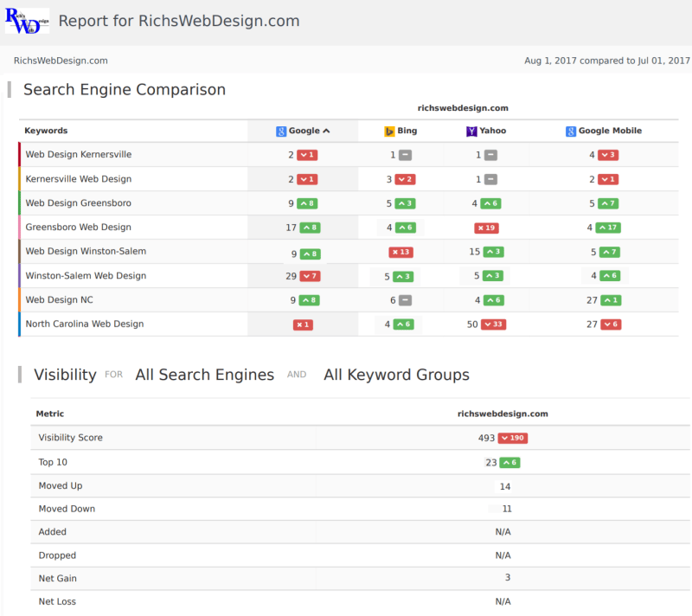Select the Web Design NC keyword

click(x=59, y=299)
